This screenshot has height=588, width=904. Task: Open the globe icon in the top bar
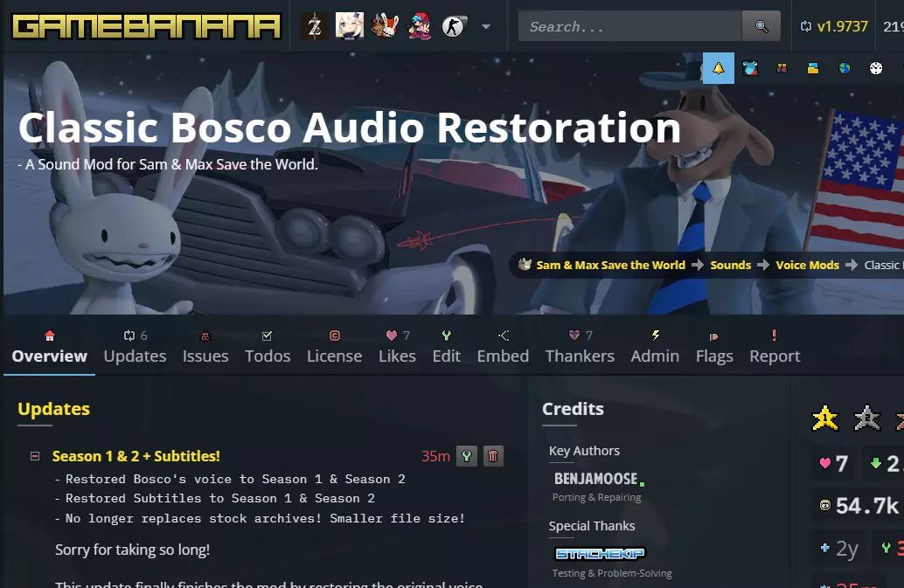click(845, 68)
